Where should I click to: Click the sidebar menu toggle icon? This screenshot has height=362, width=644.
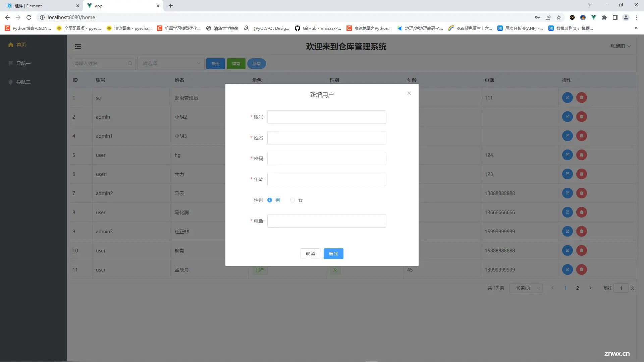coord(78,46)
